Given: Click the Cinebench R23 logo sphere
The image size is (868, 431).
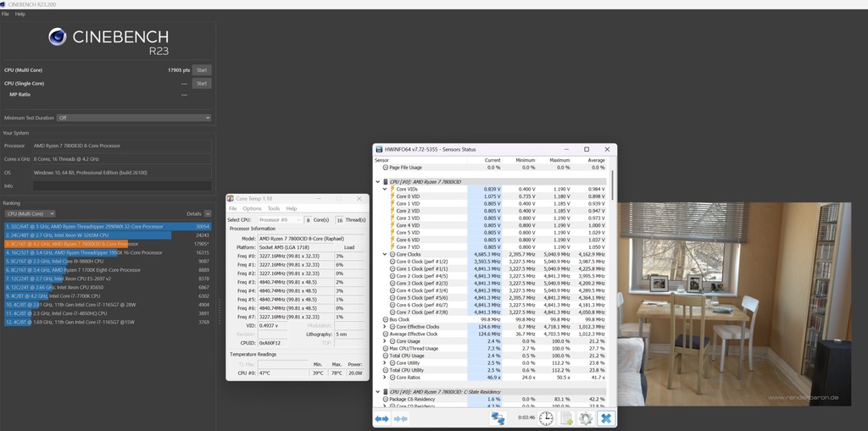Looking at the screenshot, I should point(58,37).
